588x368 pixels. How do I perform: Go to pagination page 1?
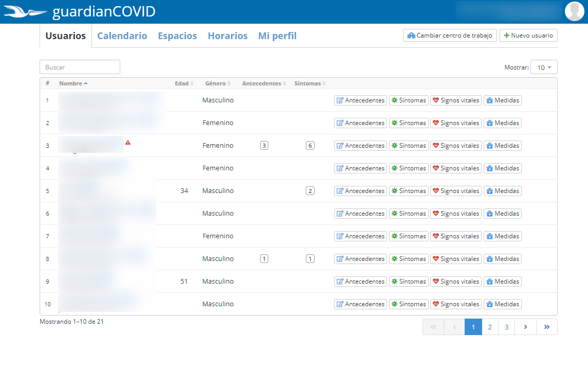coord(473,327)
